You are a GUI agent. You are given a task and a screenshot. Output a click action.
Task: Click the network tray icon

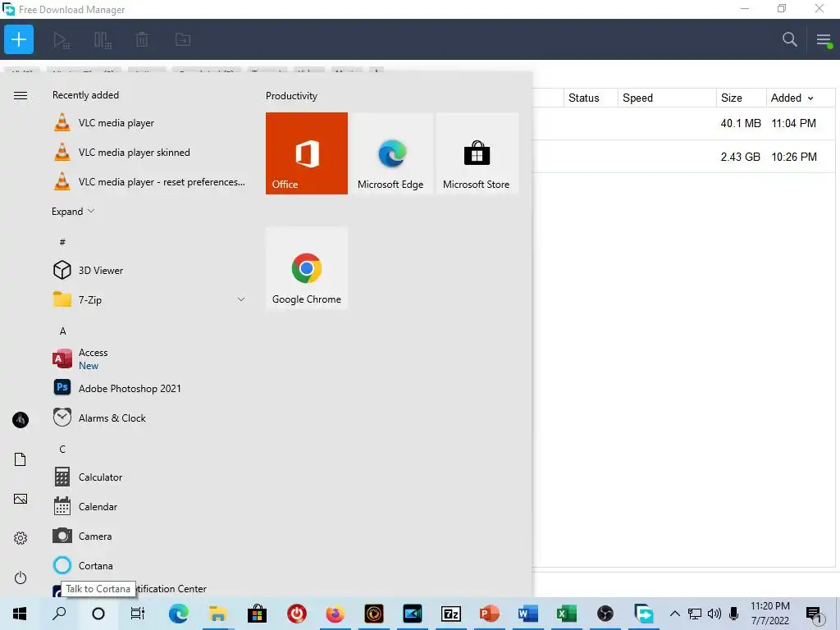694,614
